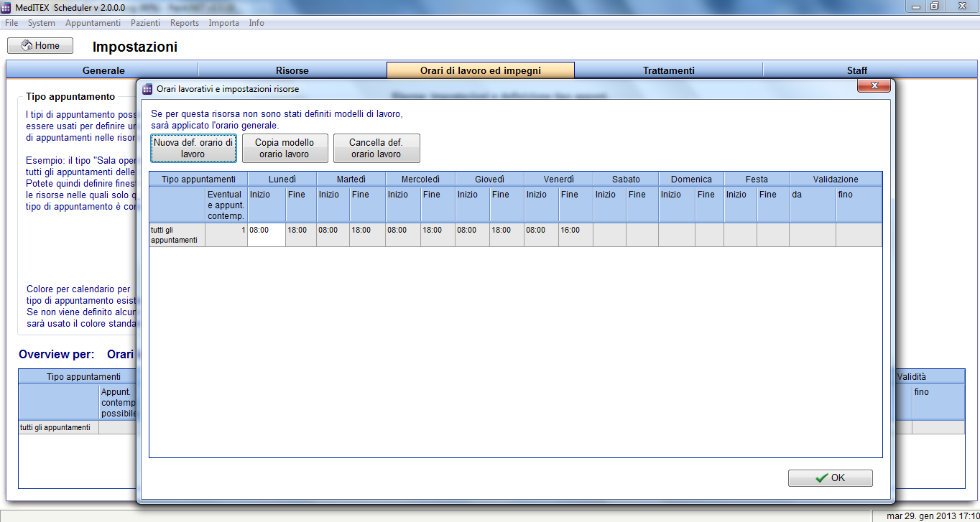Click the Festa column header
Image resolution: width=980 pixels, height=522 pixels.
pos(757,179)
